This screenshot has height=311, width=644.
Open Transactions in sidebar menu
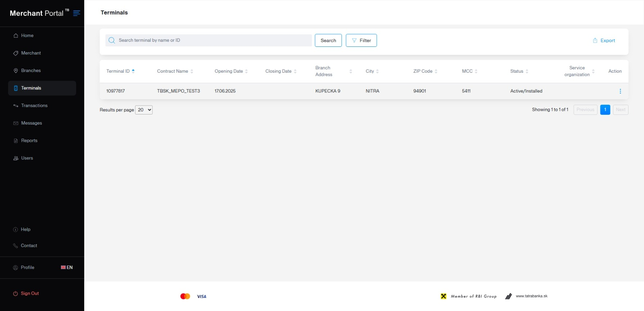(34, 106)
